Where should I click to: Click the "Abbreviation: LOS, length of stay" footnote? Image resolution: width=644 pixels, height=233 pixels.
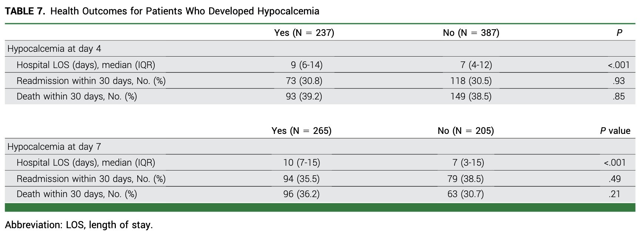[x=78, y=225]
